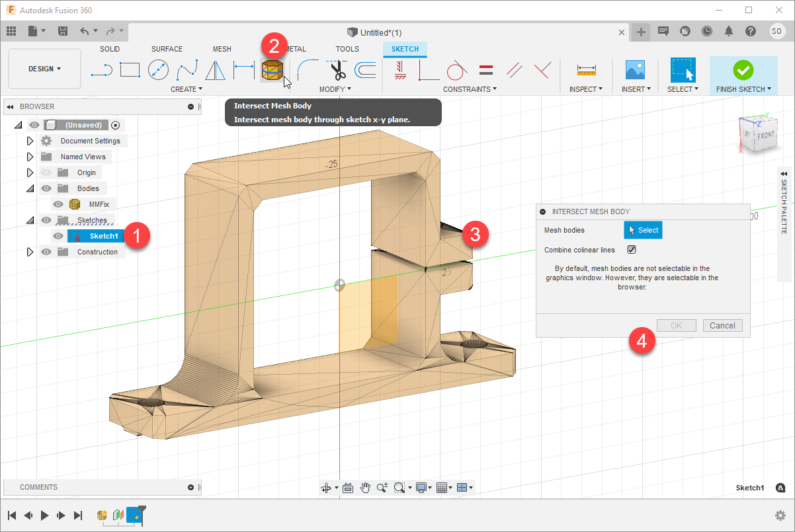Open the Insert Image tool

pos(635,69)
